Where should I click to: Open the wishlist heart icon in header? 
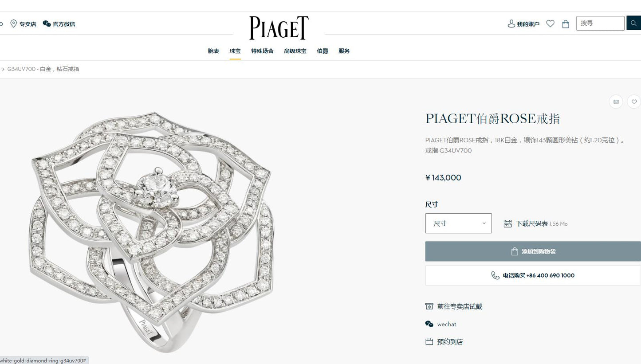coord(550,24)
